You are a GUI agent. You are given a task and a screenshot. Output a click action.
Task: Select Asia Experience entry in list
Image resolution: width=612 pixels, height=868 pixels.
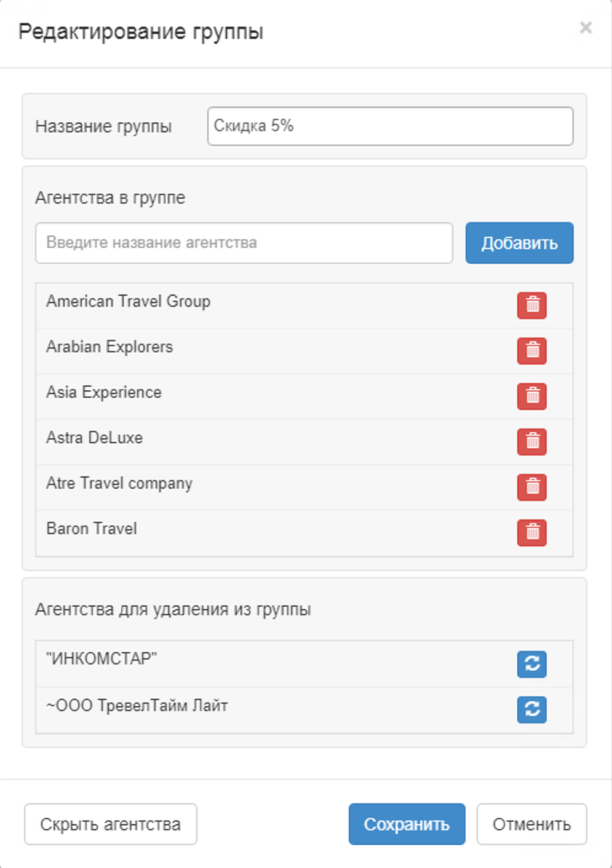(104, 393)
